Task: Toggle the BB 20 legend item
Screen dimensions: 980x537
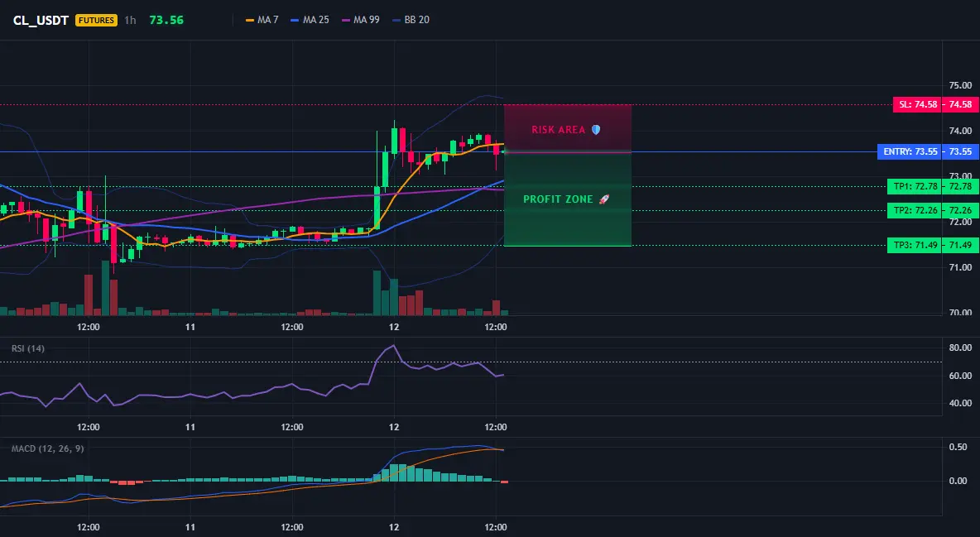Action: coord(411,20)
